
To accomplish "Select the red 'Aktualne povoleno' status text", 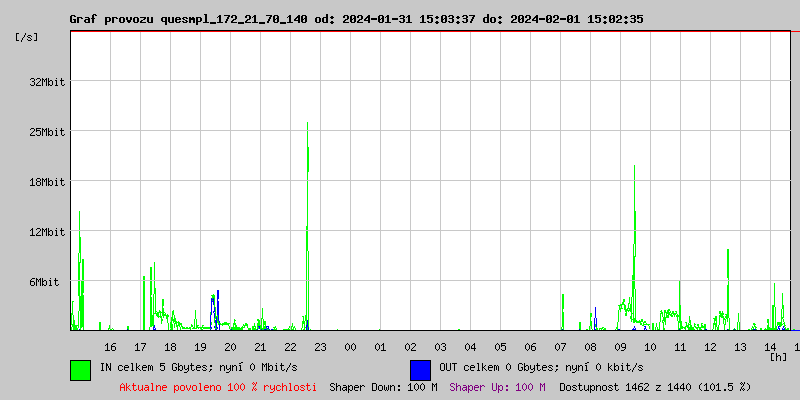I will (x=218, y=387).
